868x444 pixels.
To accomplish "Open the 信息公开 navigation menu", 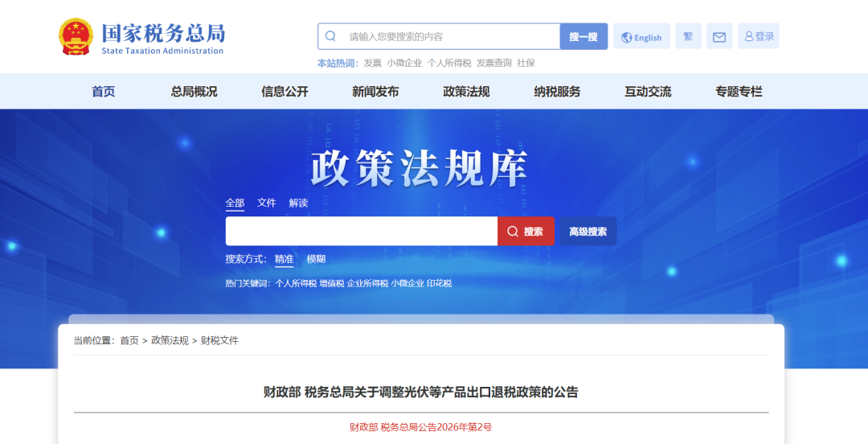I will 285,92.
